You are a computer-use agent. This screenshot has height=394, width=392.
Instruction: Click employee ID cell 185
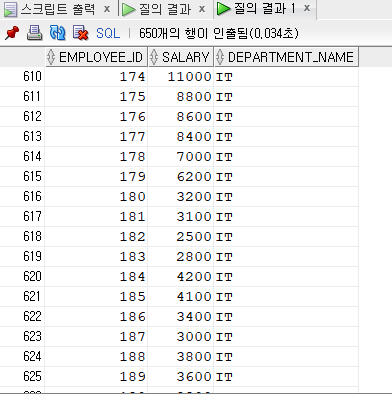(x=96, y=297)
